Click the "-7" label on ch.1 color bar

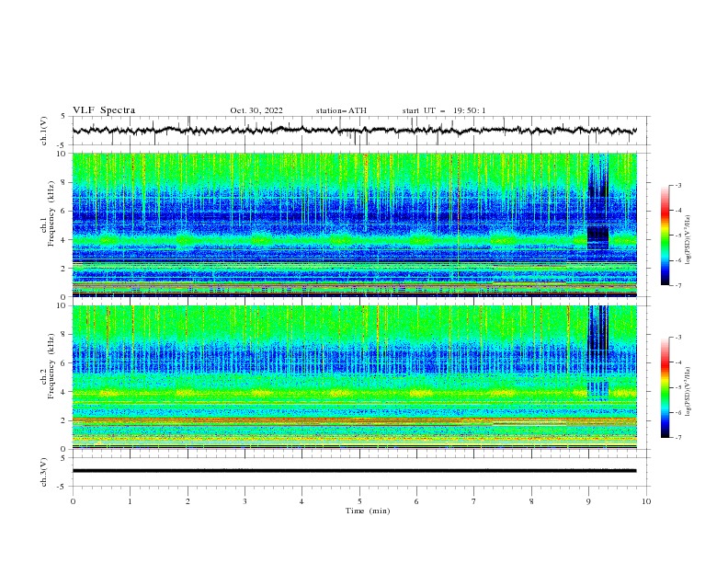678,286
